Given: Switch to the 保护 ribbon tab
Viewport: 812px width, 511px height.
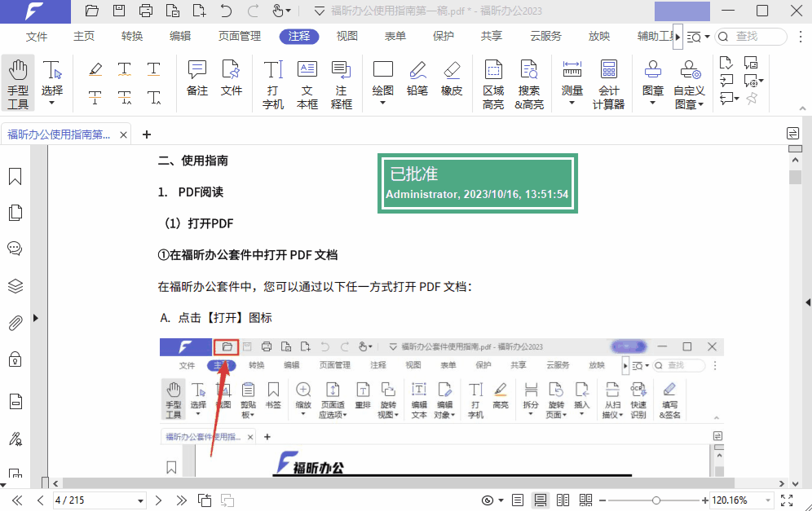Looking at the screenshot, I should 444,36.
